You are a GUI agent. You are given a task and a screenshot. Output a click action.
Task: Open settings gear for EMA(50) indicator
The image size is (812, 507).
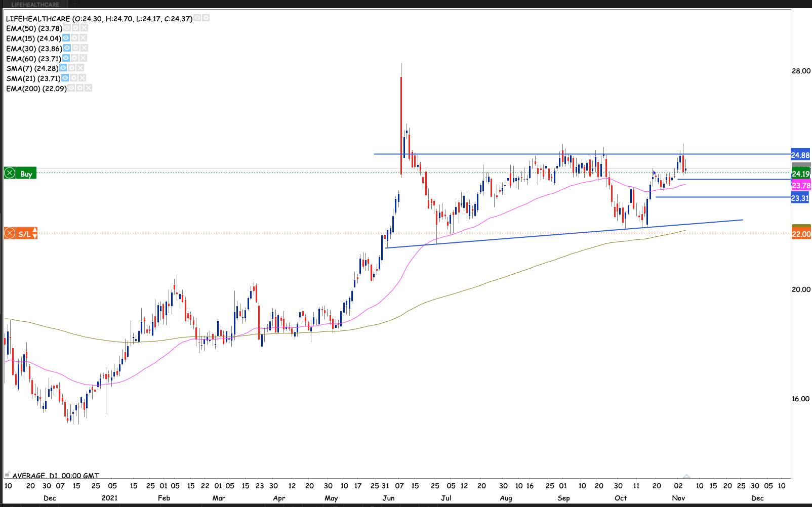[75, 28]
